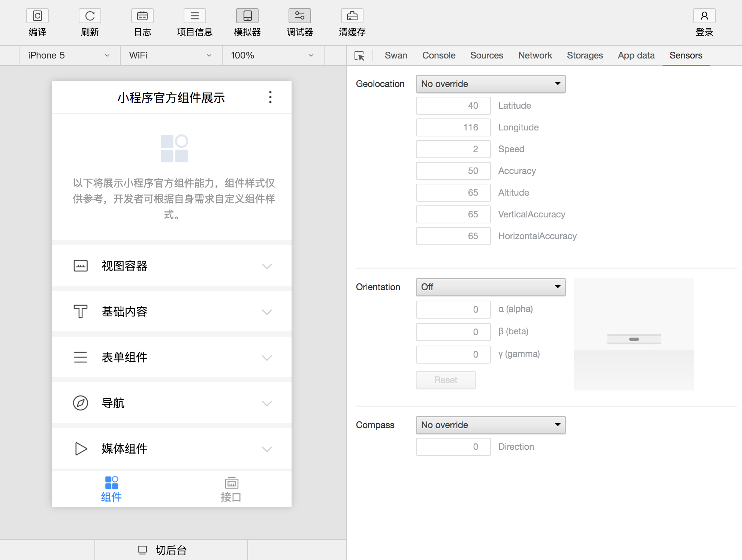Click the 媒体组件 play icon

[81, 449]
